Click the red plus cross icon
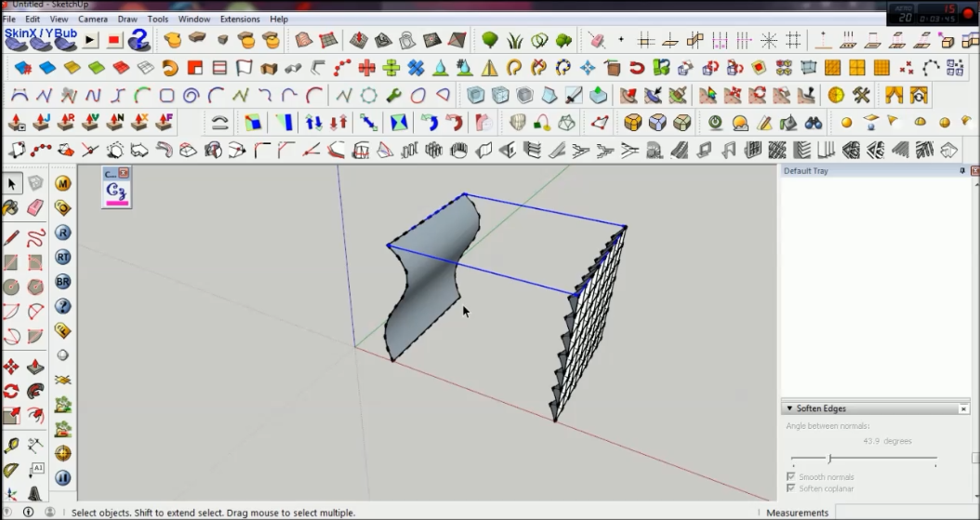The width and height of the screenshot is (980, 520). coord(367,68)
